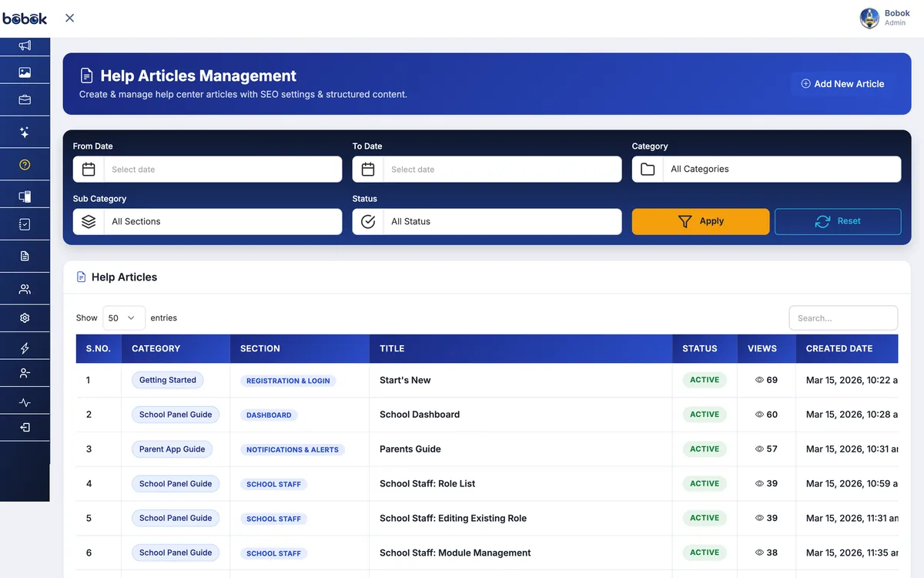Click the NOTIFICATIONS & ALERTS section tag
The width and height of the screenshot is (924, 578).
(x=293, y=449)
